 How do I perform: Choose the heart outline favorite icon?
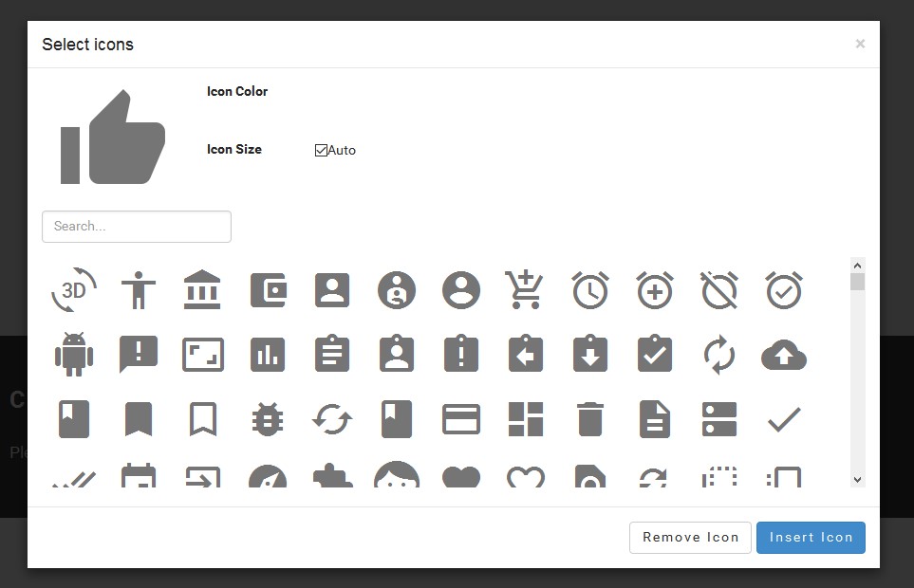(x=525, y=477)
